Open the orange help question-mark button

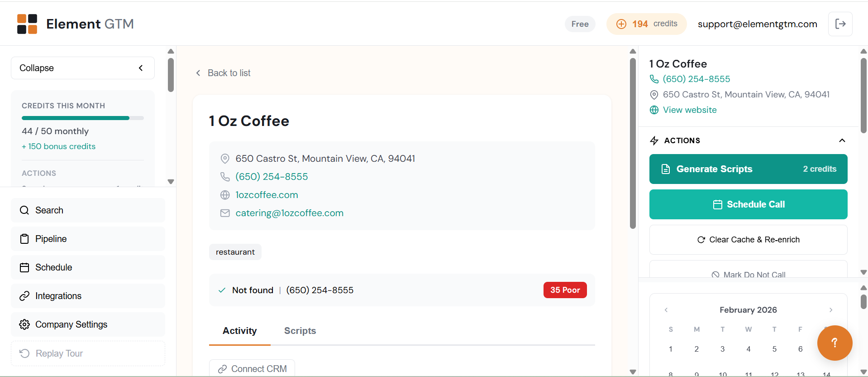coord(834,343)
